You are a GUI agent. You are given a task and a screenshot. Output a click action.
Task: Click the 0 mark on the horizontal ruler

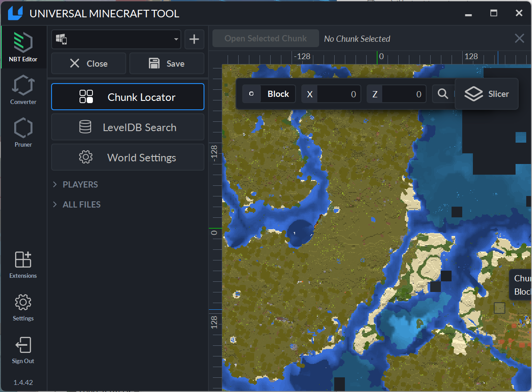pyautogui.click(x=381, y=56)
